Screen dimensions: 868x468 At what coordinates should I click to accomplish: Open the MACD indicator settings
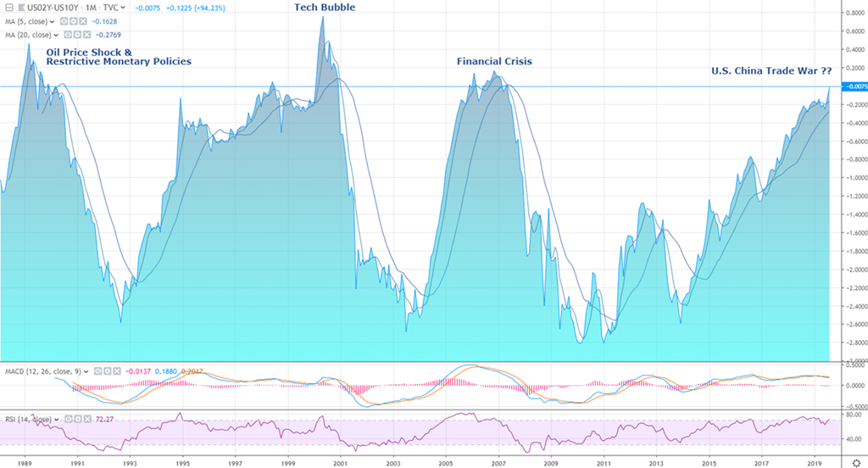[x=106, y=370]
